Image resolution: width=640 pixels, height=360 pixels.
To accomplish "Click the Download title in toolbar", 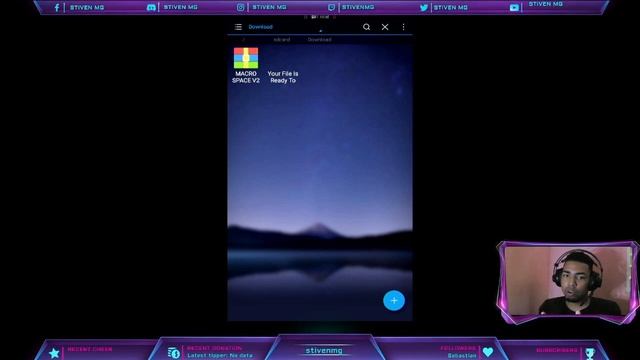I will point(260,27).
